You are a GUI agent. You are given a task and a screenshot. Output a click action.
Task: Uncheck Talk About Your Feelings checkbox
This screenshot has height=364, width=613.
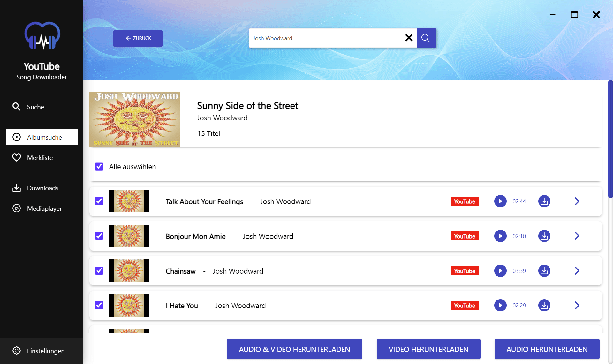(99, 201)
